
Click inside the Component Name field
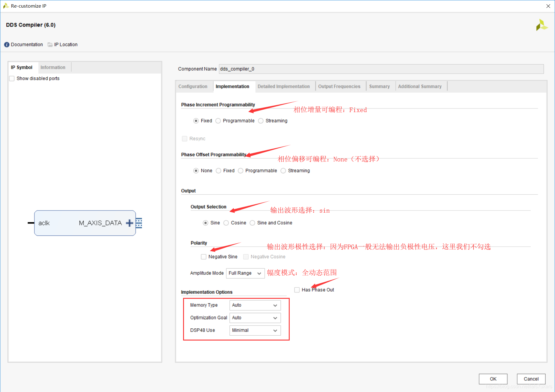305,69
